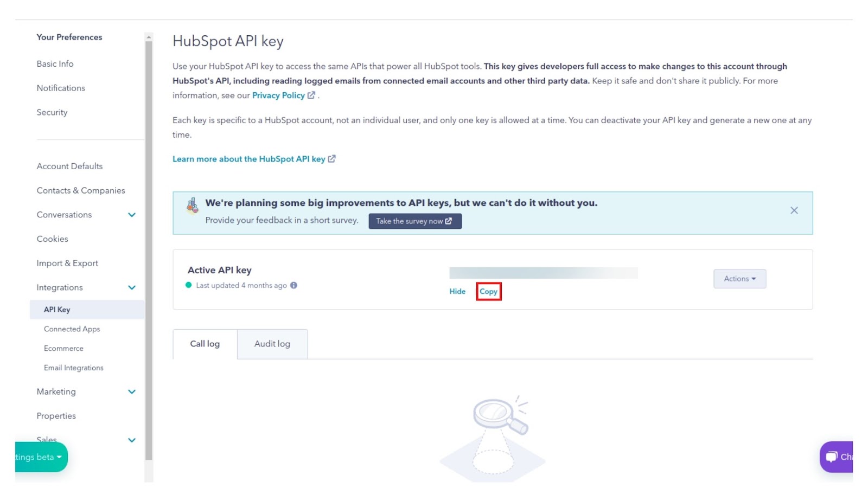Viewport: 868px width, 488px height.
Task: Open Ecommerce integrations page
Action: coord(63,349)
